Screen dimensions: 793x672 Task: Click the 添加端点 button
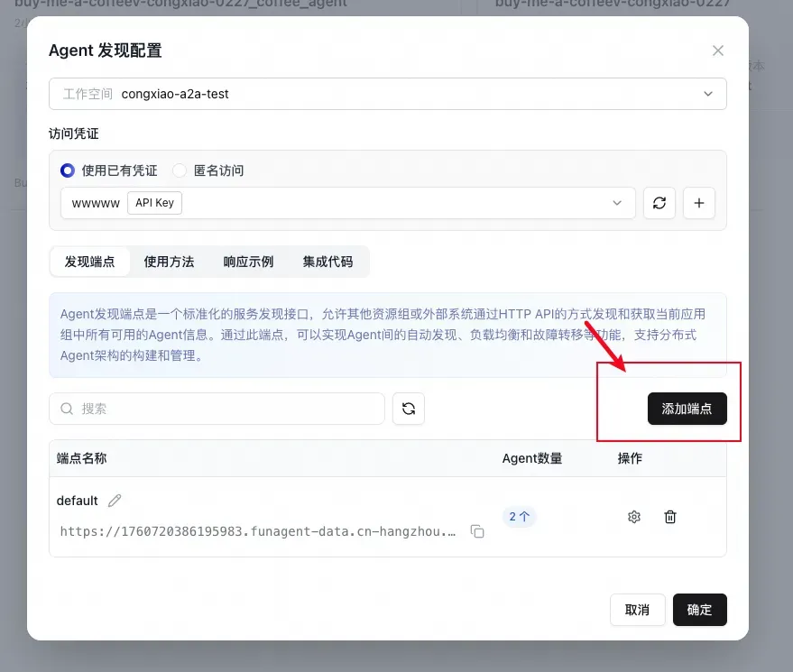(x=687, y=409)
